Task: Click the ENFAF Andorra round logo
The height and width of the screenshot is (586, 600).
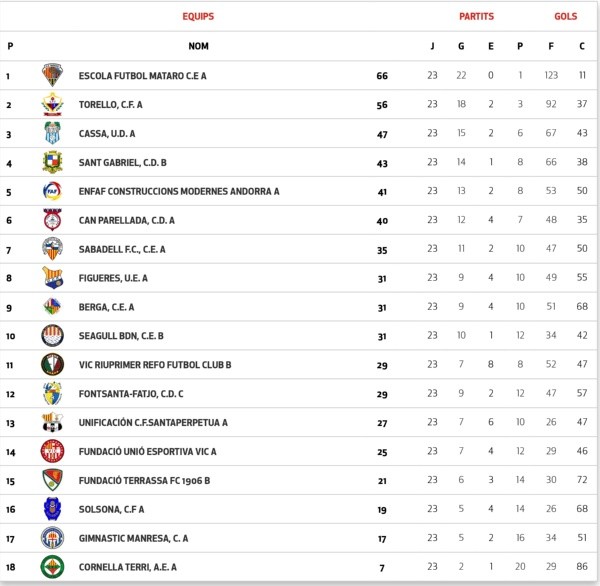Action: [52, 191]
